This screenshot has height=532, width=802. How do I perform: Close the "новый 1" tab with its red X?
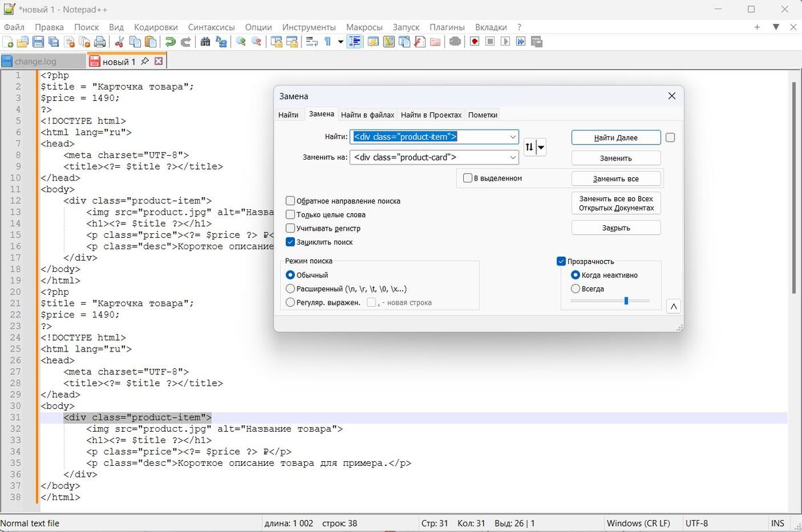coord(158,61)
